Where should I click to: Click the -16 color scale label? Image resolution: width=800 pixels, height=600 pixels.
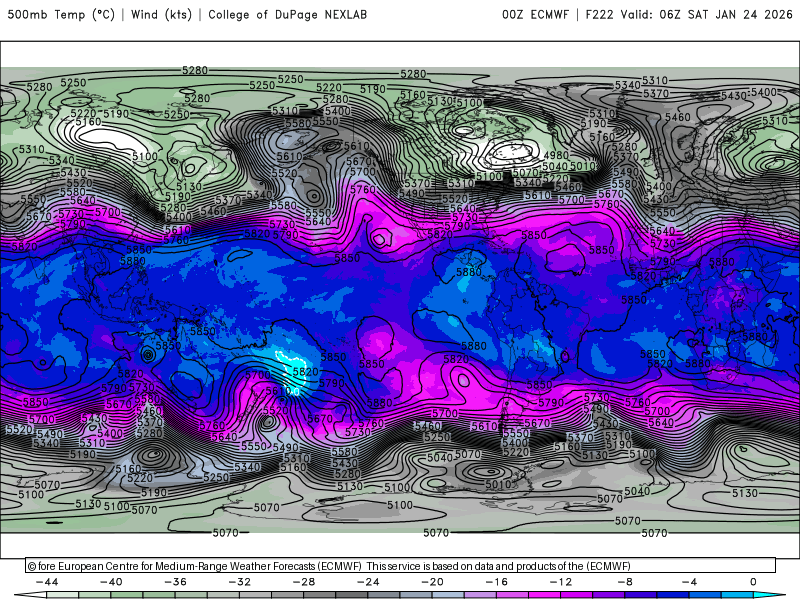pyautogui.click(x=497, y=582)
